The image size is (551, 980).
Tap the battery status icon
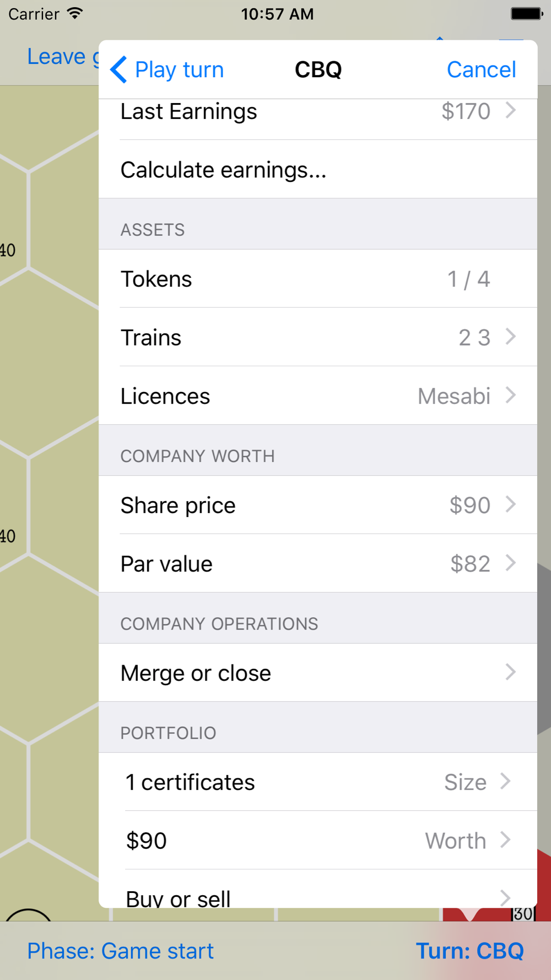coord(526,14)
